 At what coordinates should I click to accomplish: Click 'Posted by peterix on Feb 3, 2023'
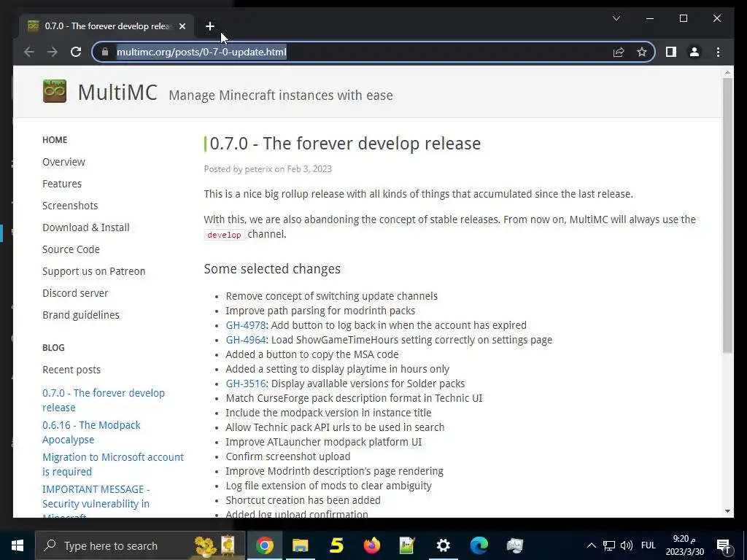(268, 169)
